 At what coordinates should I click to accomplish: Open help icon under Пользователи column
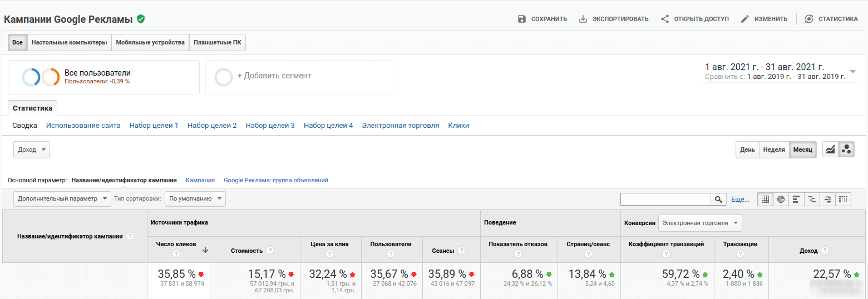pyautogui.click(x=391, y=254)
